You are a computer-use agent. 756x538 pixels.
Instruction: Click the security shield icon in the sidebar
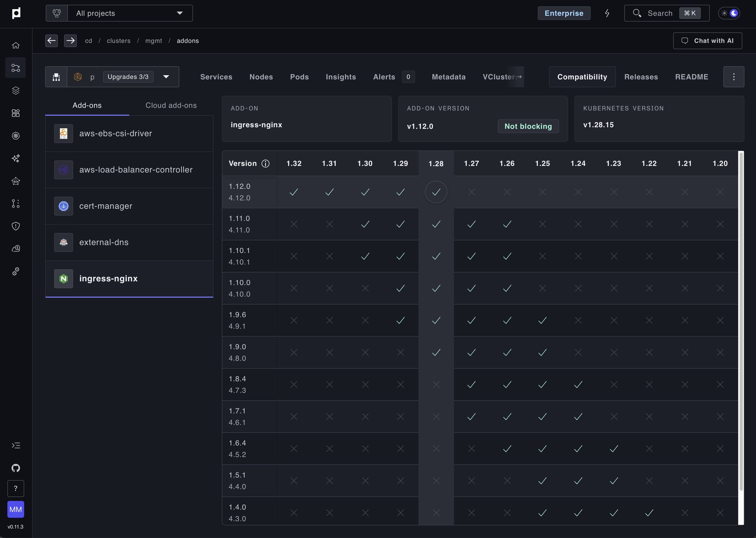pyautogui.click(x=16, y=226)
